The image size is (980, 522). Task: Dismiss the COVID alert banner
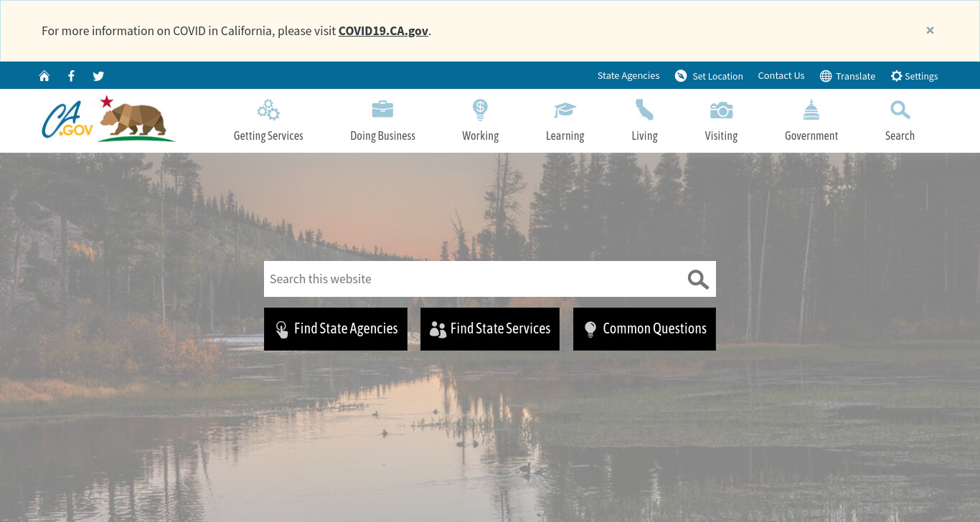point(930,30)
